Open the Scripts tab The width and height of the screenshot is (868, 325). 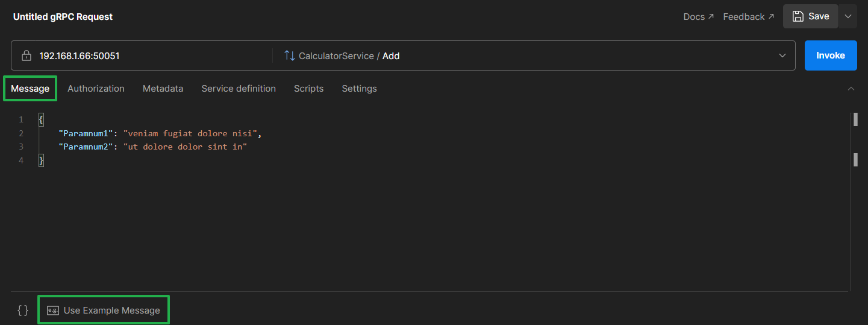(x=308, y=89)
